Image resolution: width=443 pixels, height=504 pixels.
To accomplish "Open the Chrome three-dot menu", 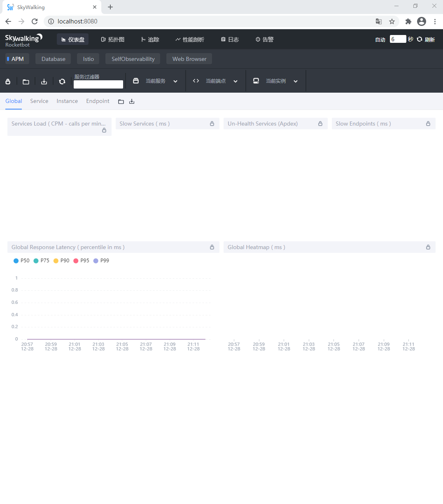I will [x=435, y=21].
